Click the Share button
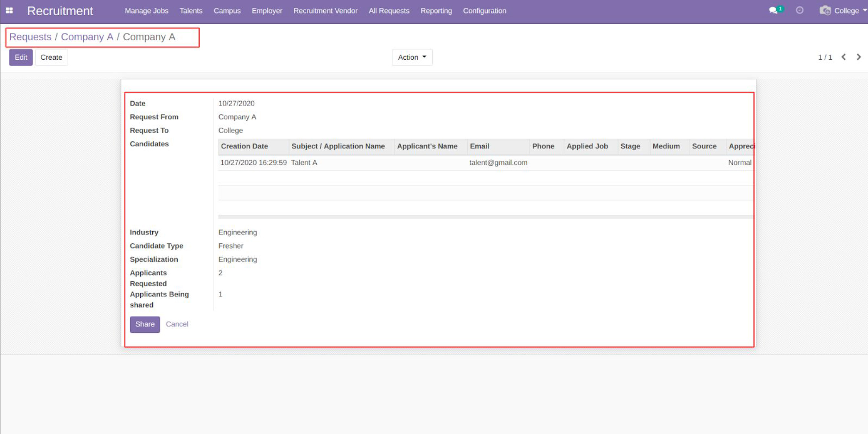This screenshot has width=868, height=434. [145, 324]
